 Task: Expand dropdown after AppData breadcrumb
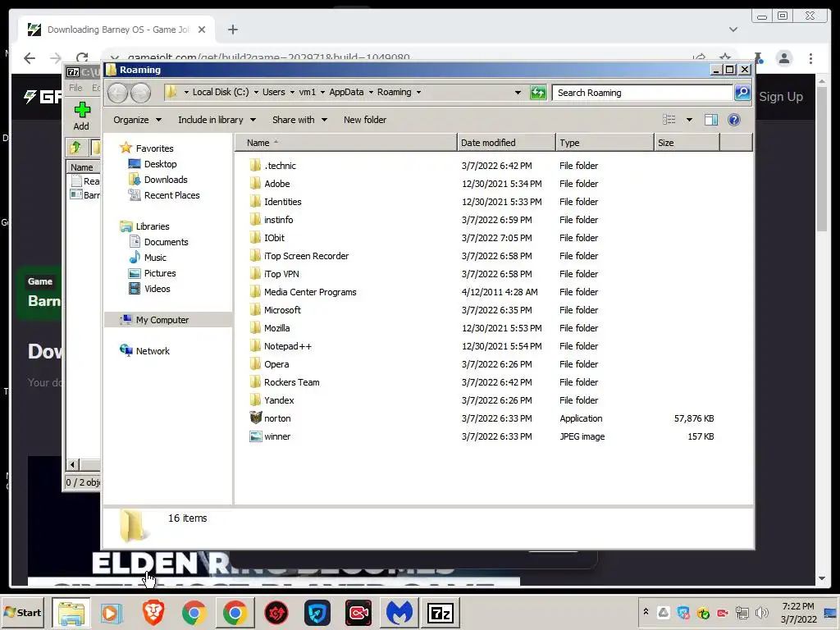pos(371,92)
